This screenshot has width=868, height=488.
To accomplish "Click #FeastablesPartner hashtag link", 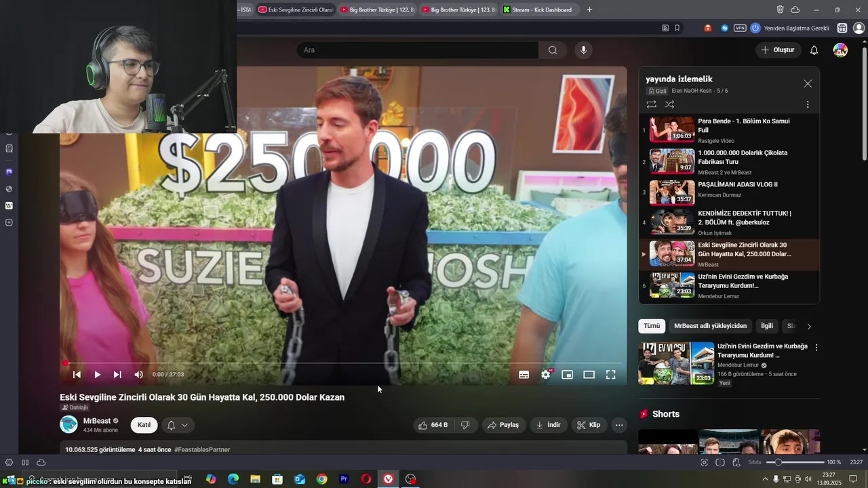I will tap(202, 449).
